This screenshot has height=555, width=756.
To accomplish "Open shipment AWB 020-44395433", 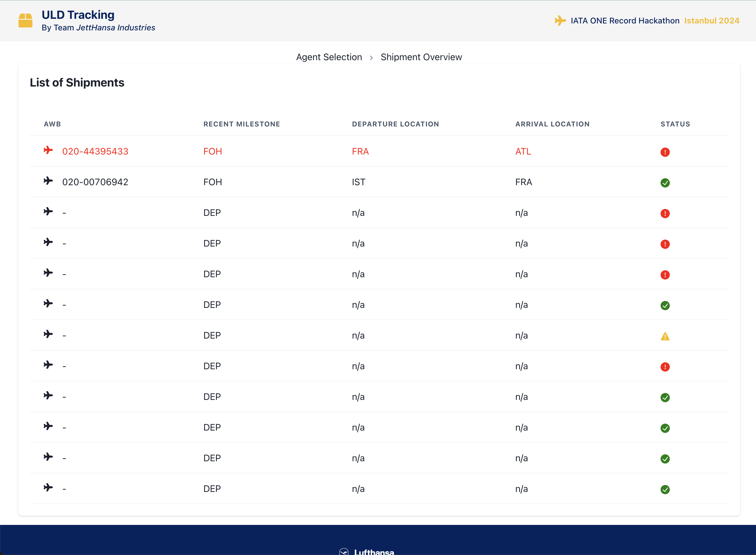I will click(95, 152).
